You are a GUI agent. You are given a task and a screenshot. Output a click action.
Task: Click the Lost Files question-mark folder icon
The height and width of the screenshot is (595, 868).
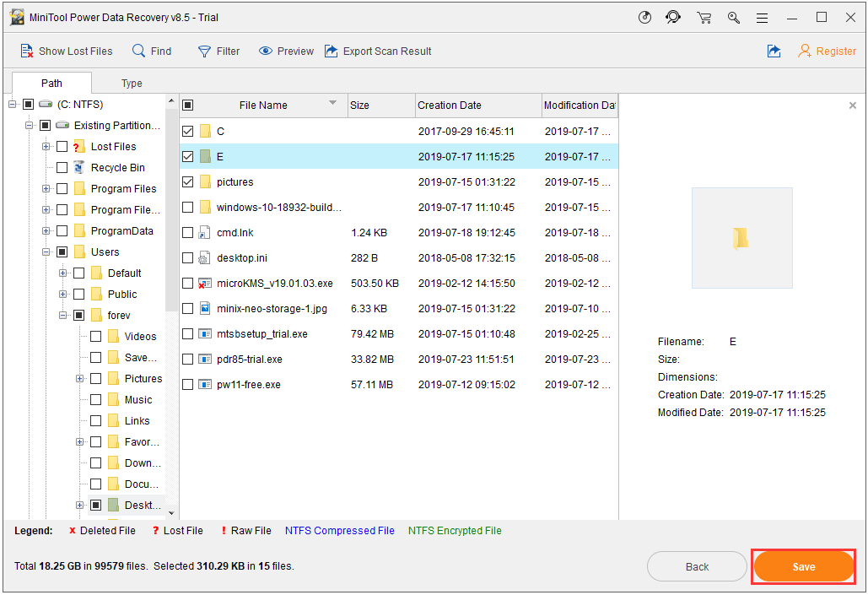(x=78, y=146)
